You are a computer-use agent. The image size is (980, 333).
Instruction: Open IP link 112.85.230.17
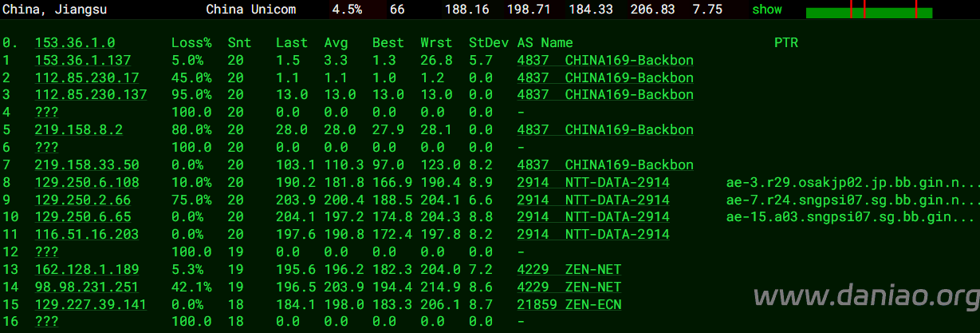87,78
